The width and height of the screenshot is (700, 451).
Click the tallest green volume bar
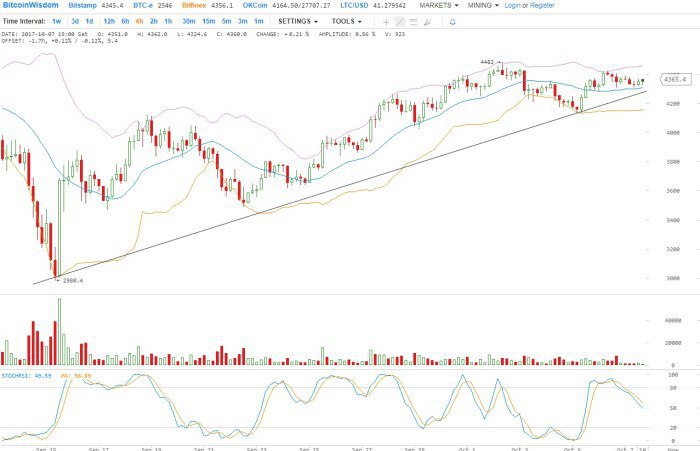click(59, 332)
